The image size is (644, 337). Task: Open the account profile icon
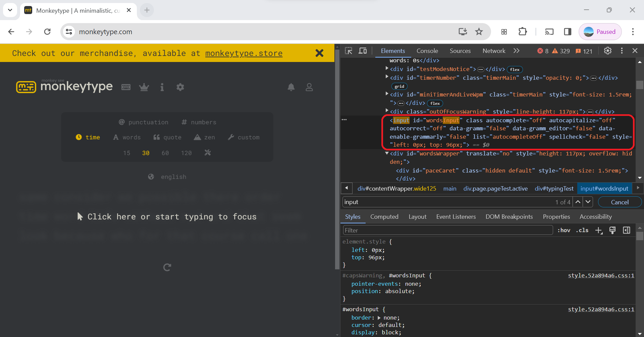pos(309,87)
